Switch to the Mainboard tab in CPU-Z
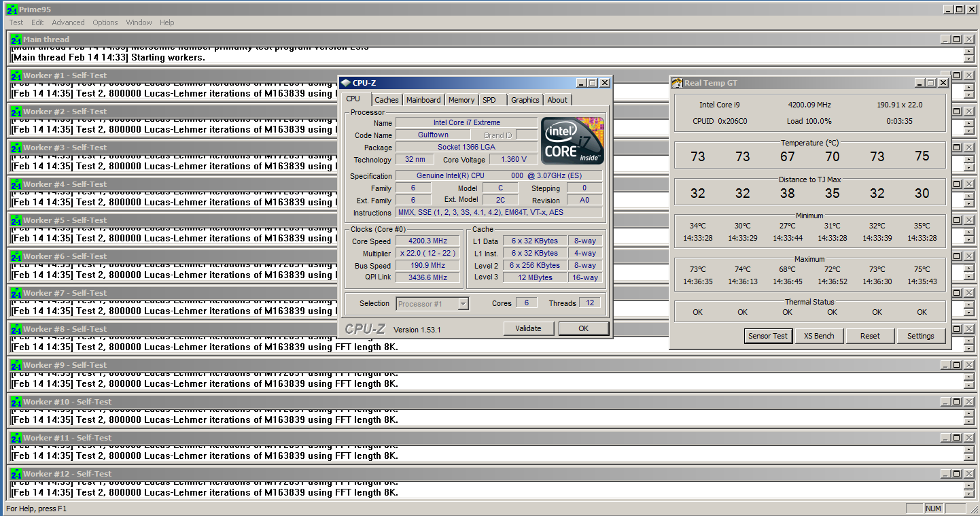Image resolution: width=980 pixels, height=516 pixels. pyautogui.click(x=423, y=100)
